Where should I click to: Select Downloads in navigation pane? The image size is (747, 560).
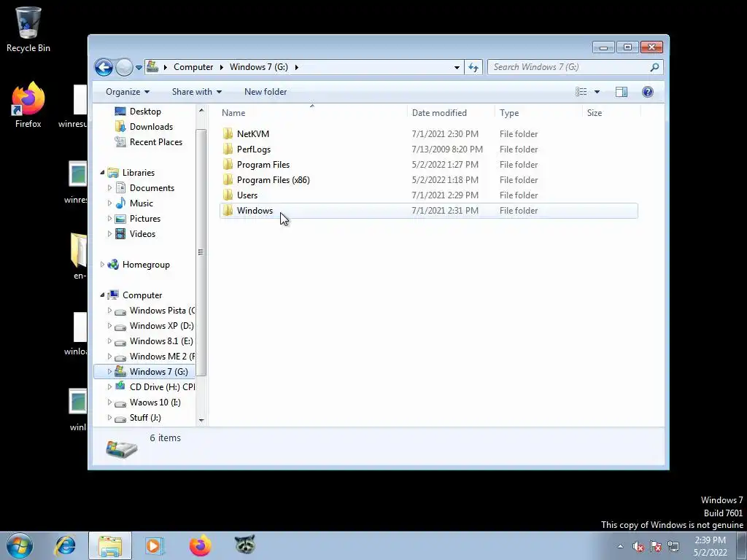click(x=151, y=126)
